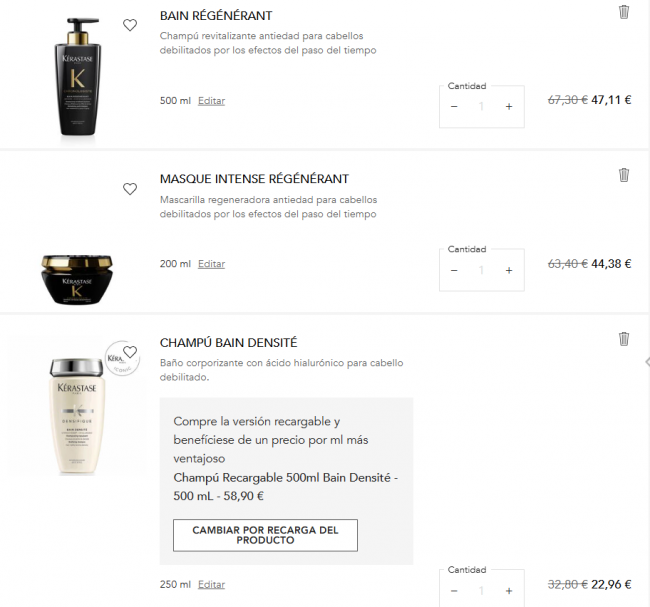650x607 pixels.
Task: Add one more Champú Bain Densité
Action: (509, 591)
